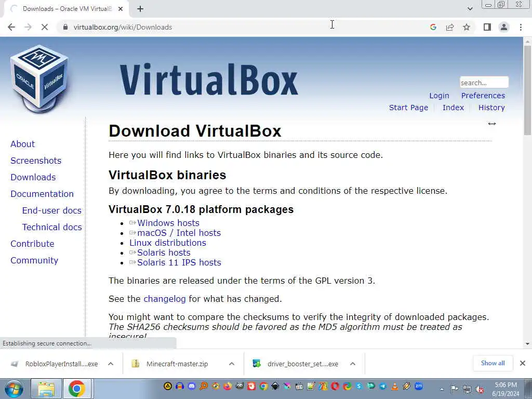Launch VLC media player from taskbar

395,386
